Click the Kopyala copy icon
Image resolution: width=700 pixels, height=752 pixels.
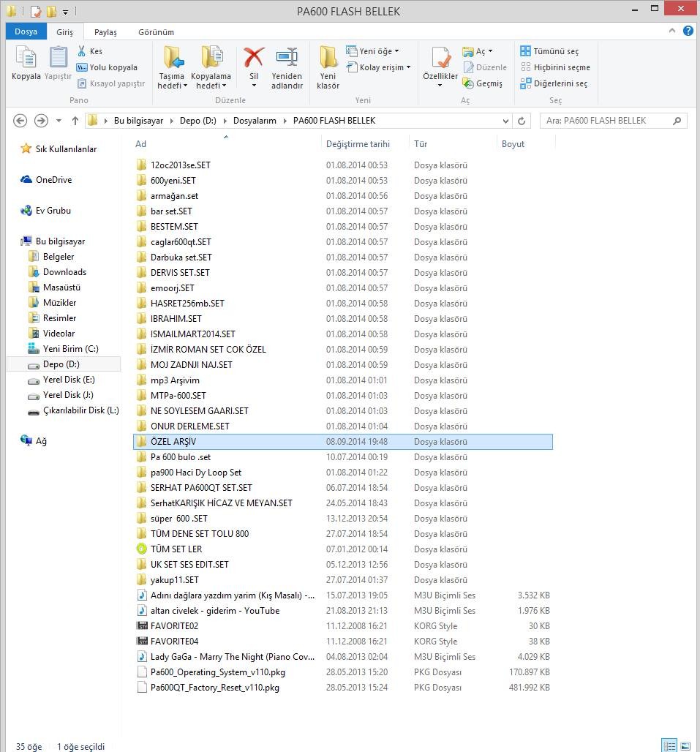[26, 59]
